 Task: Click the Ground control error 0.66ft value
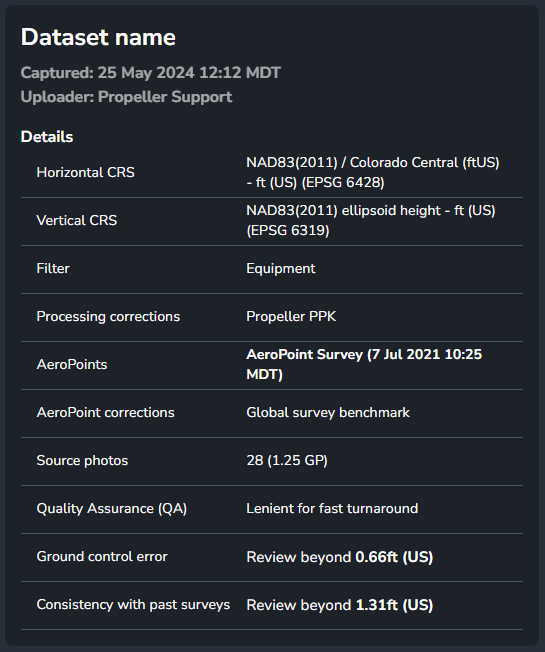[340, 557]
